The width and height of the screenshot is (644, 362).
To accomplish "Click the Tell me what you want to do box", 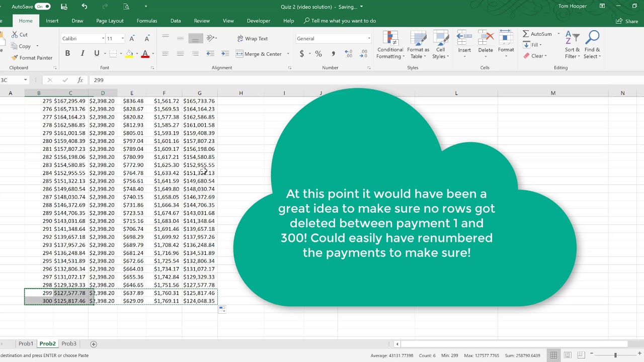I will (340, 21).
